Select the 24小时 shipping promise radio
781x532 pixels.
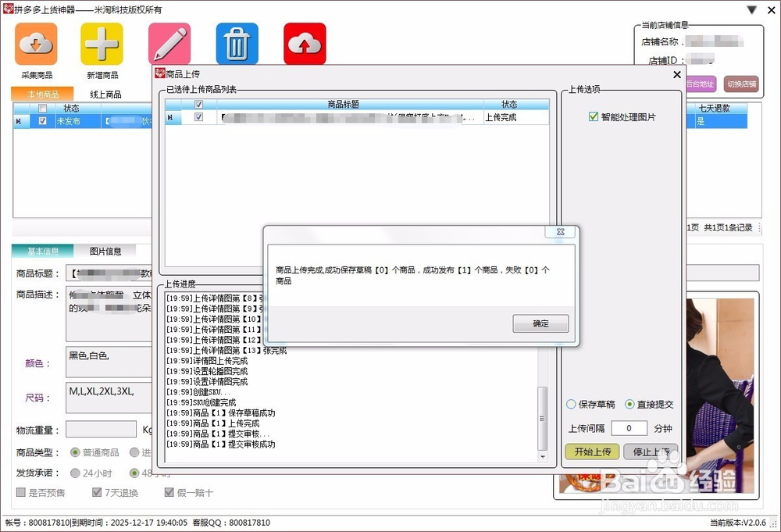(75, 473)
